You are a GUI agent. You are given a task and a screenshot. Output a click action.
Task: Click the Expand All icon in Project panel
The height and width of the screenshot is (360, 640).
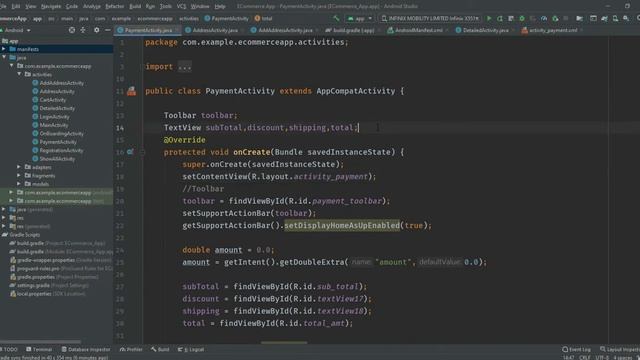(x=83, y=30)
